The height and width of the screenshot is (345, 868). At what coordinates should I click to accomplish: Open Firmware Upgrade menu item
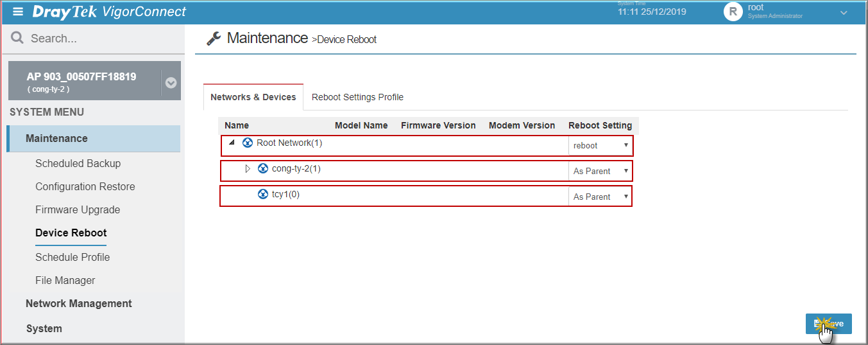coord(78,209)
